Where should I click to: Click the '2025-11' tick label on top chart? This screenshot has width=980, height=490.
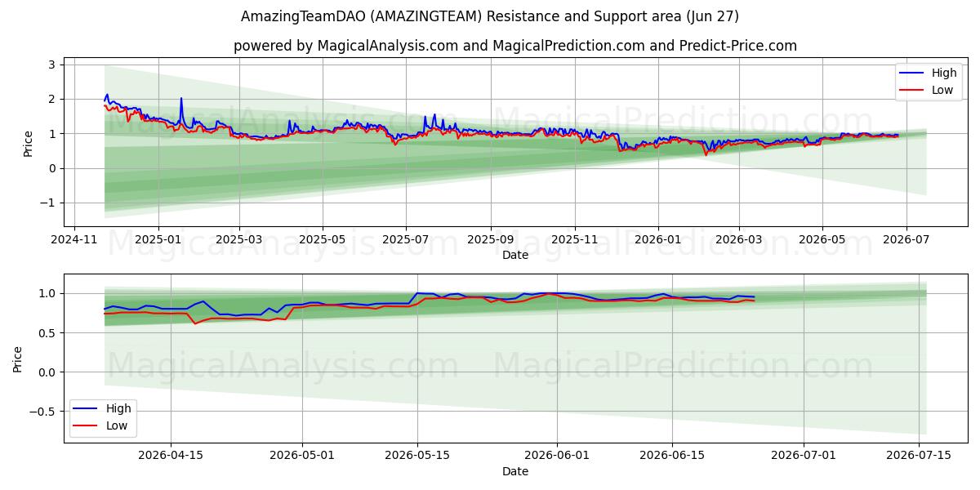pyautogui.click(x=574, y=240)
